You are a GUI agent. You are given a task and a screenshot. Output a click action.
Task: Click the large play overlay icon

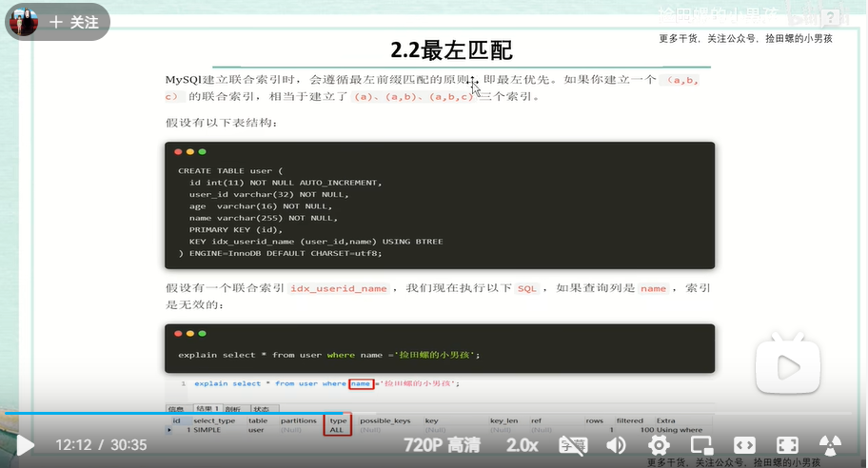tap(788, 364)
